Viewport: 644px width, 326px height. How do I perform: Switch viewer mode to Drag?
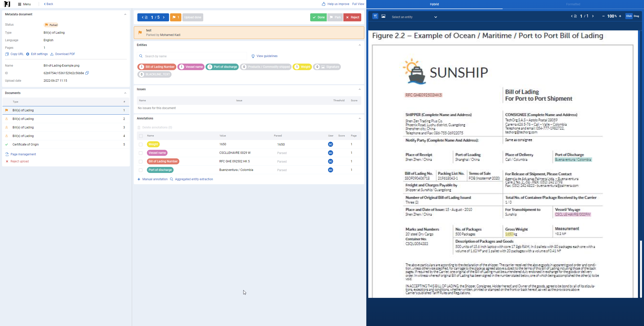pyautogui.click(x=636, y=16)
